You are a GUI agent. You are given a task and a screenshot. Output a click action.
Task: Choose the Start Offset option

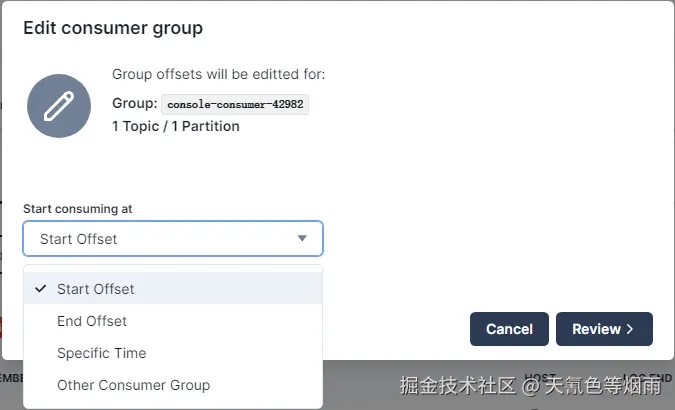173,289
